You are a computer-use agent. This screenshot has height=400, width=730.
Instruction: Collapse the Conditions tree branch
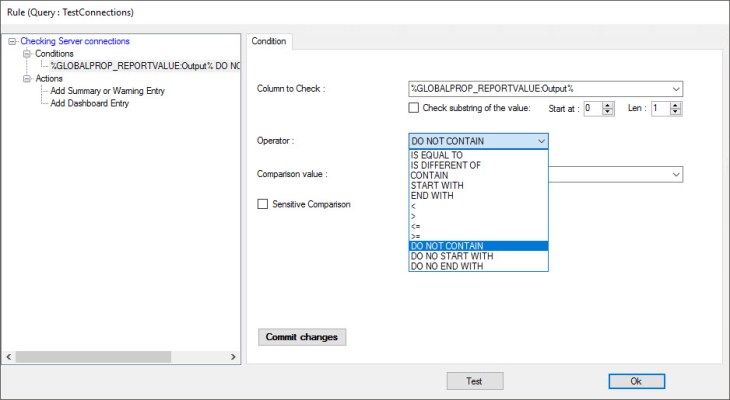point(26,54)
